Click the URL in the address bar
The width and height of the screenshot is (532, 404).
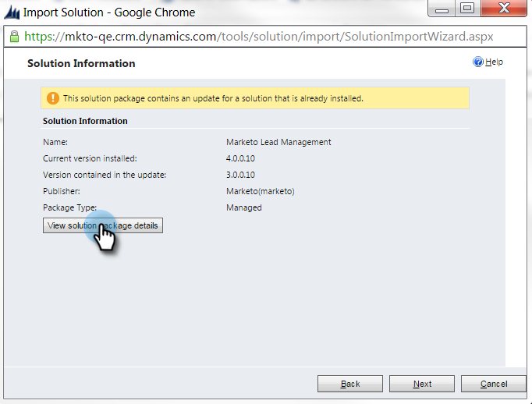pos(258,37)
